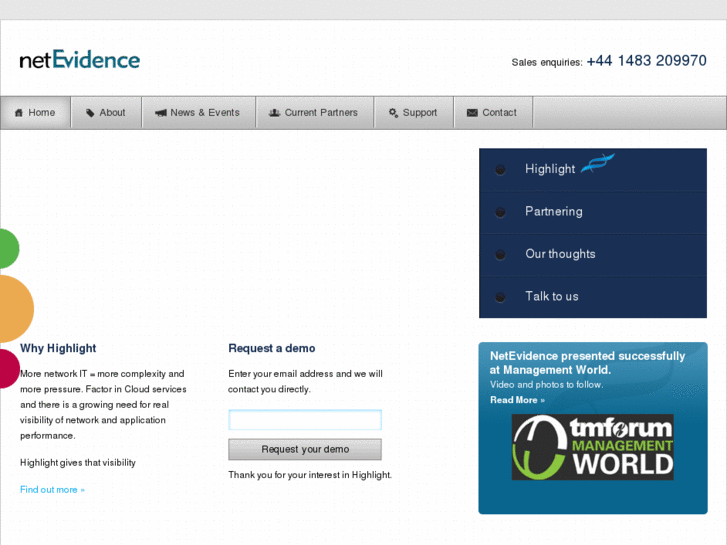This screenshot has width=727, height=545.
Task: Click the people icon beside Current Partners
Action: [x=274, y=113]
